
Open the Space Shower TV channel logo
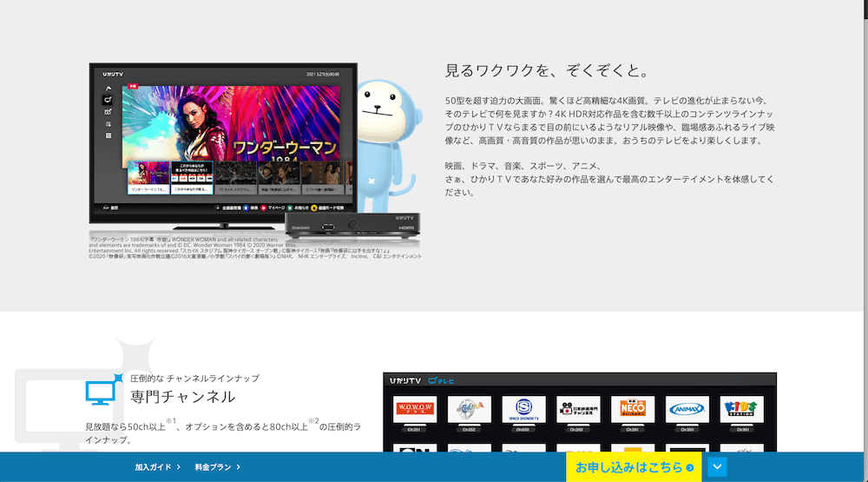click(523, 409)
